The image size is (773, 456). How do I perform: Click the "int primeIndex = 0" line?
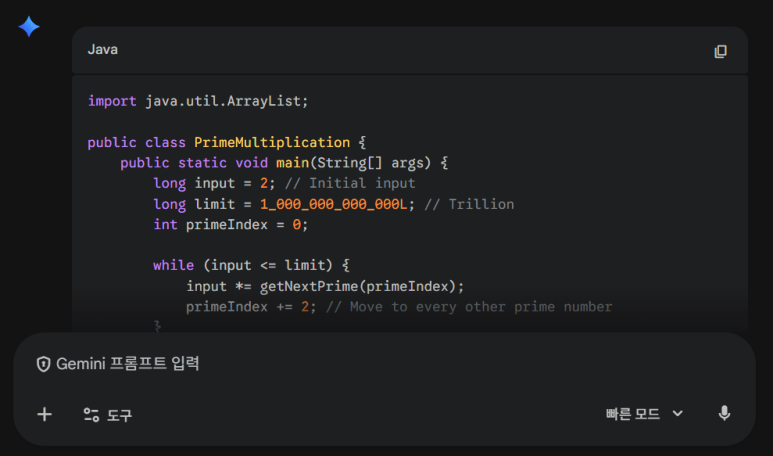(231, 224)
